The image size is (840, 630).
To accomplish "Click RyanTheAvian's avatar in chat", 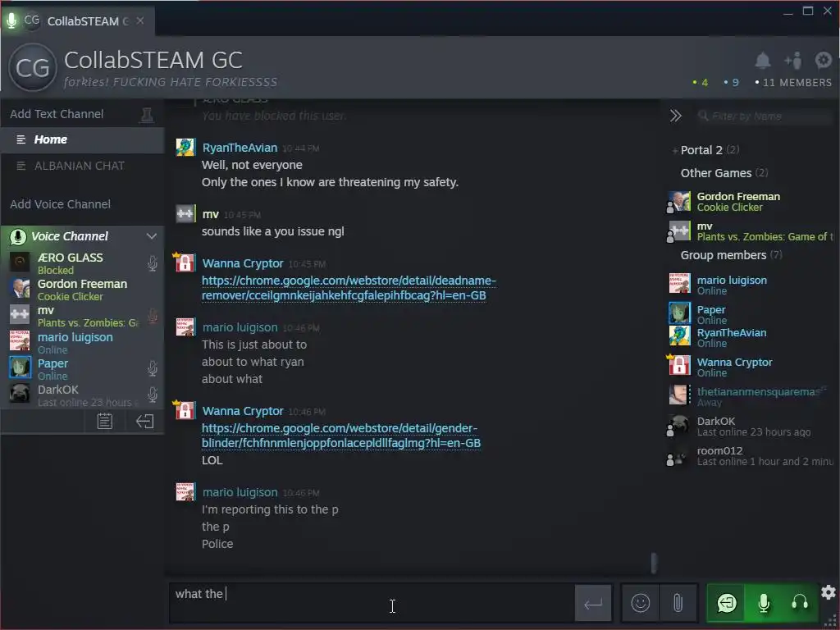I will (x=185, y=147).
